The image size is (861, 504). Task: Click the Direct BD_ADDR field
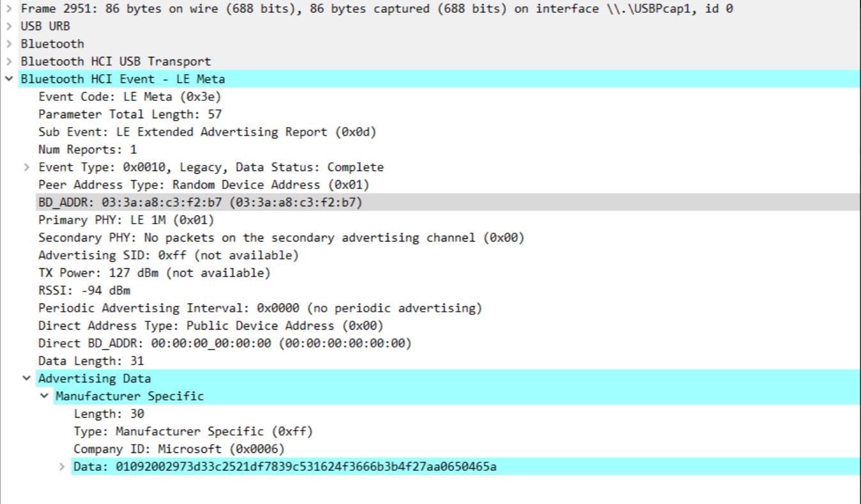pos(224,343)
